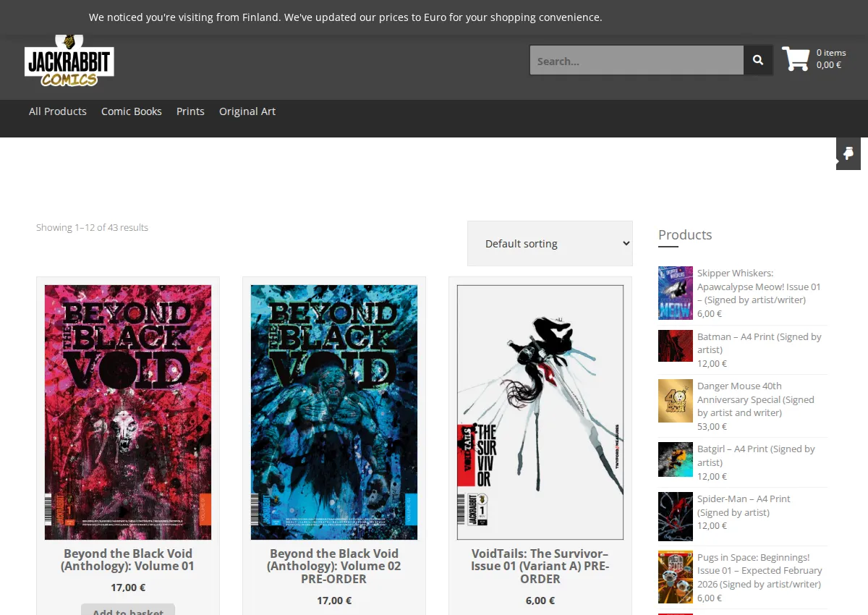Click the Jackrabbit Comics logo

[x=69, y=61]
